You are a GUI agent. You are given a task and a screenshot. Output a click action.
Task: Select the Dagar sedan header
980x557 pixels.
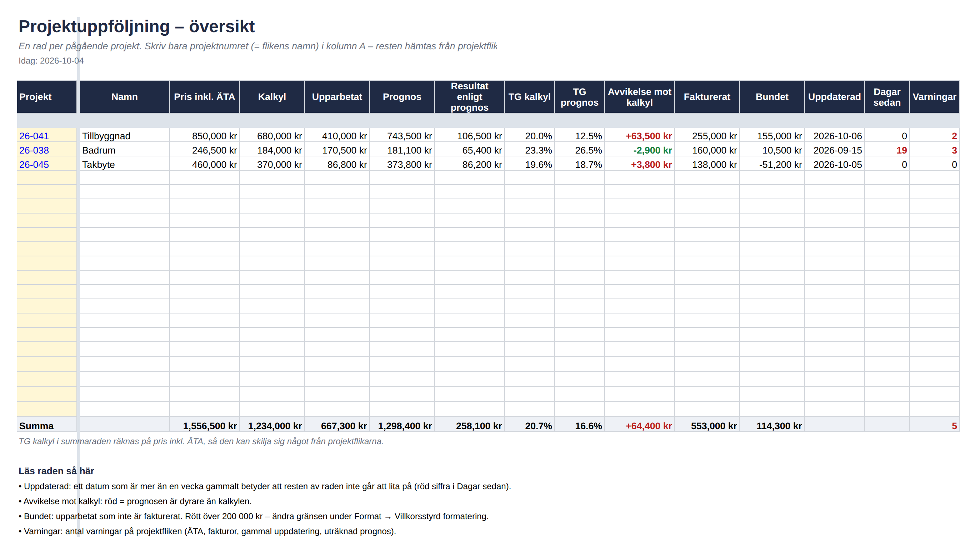point(887,97)
